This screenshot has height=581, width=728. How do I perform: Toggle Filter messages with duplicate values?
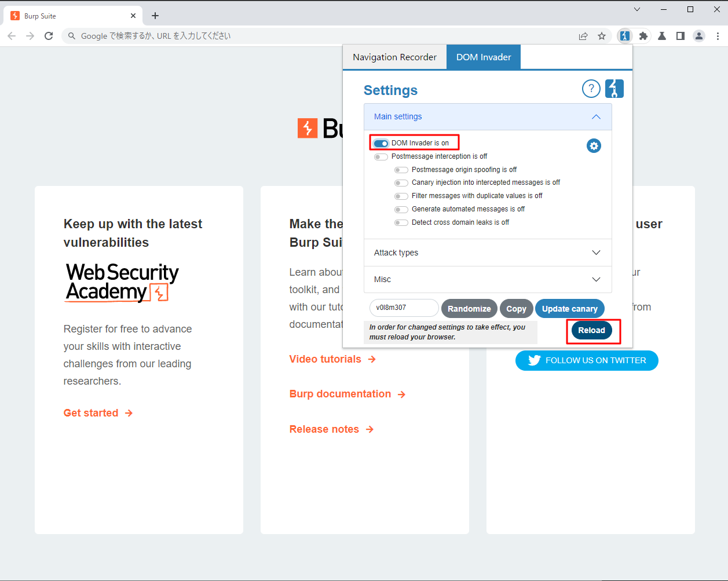(x=401, y=196)
